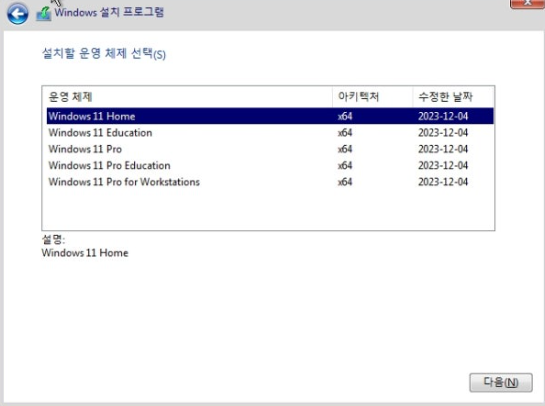Select the Windows 11 Home row
545x406 pixels.
pyautogui.click(x=270, y=116)
